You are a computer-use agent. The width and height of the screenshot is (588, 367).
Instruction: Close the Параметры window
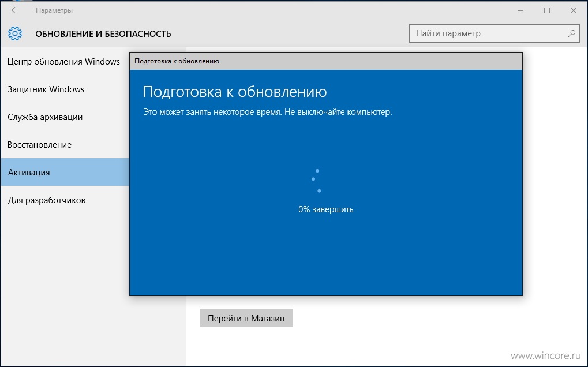(x=574, y=10)
